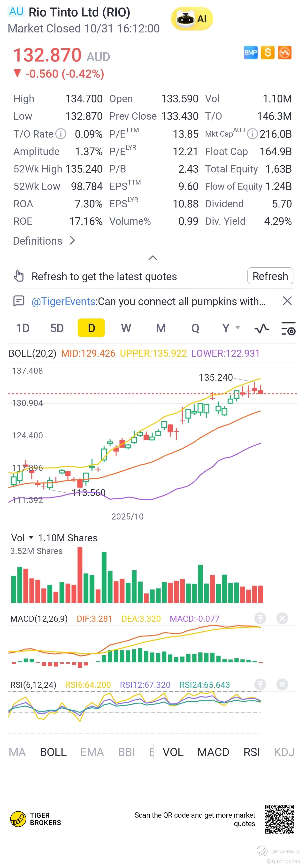Tap the Tiger Brokers logo

[x=36, y=819]
